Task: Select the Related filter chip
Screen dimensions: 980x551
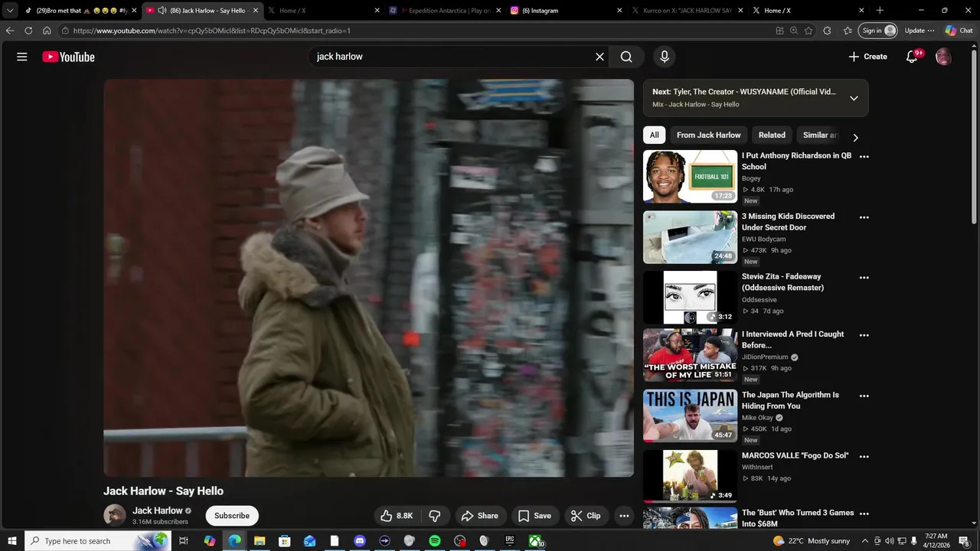Action: tap(772, 135)
